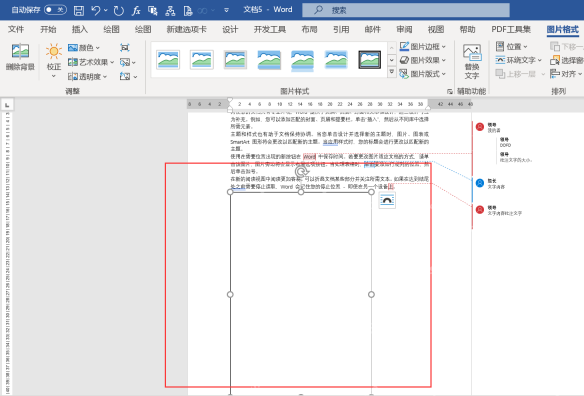Viewport: 584px width, 396px height.
Task: Open the 校正 Corrections dropdown
Action: tap(54, 76)
